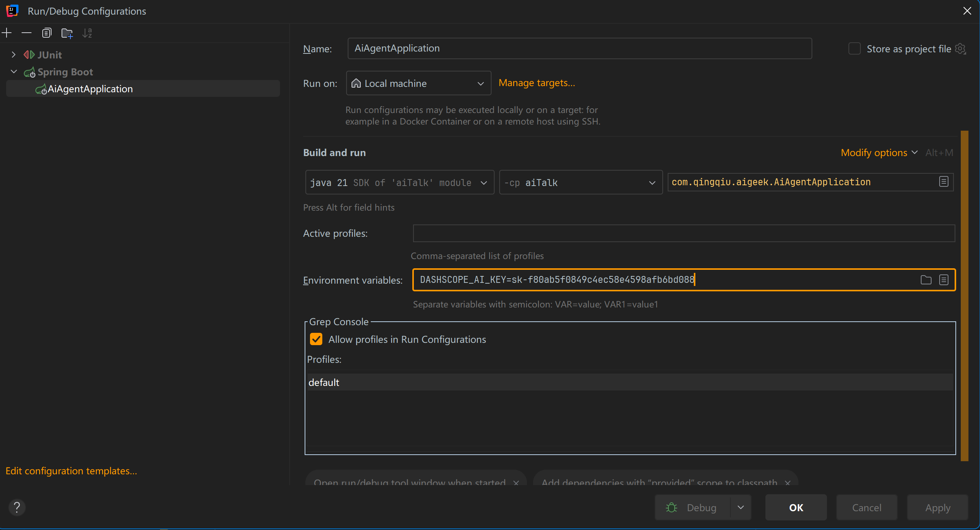Click the Active profiles input field
The height and width of the screenshot is (530, 980).
[x=683, y=233]
